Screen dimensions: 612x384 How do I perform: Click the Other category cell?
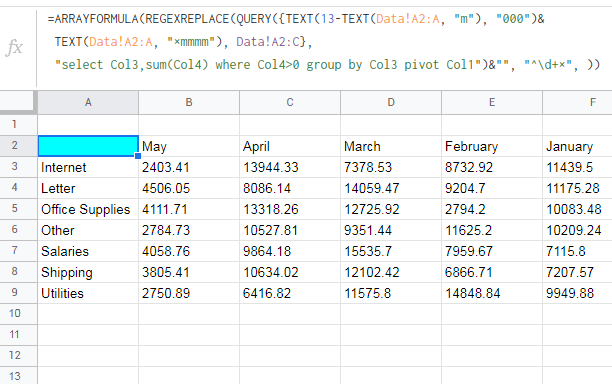[x=88, y=230]
